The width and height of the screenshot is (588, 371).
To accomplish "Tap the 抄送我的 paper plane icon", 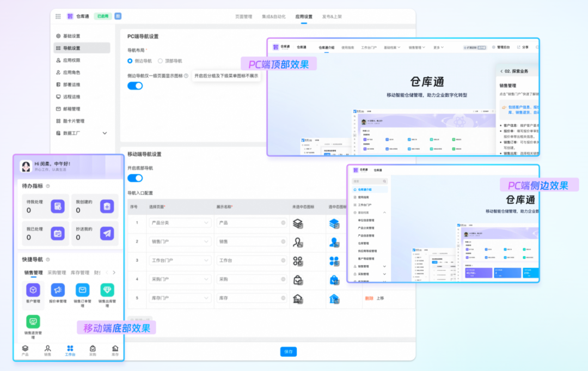I will [x=107, y=233].
